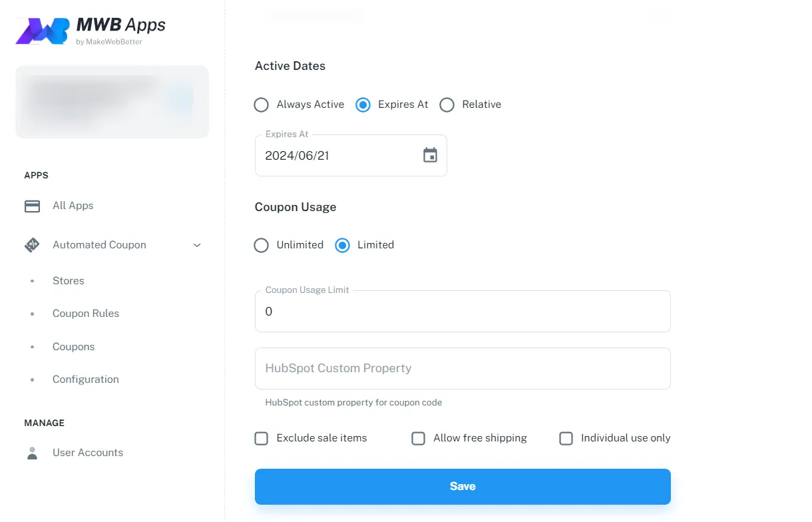Select the Expires At radio option

tap(363, 105)
